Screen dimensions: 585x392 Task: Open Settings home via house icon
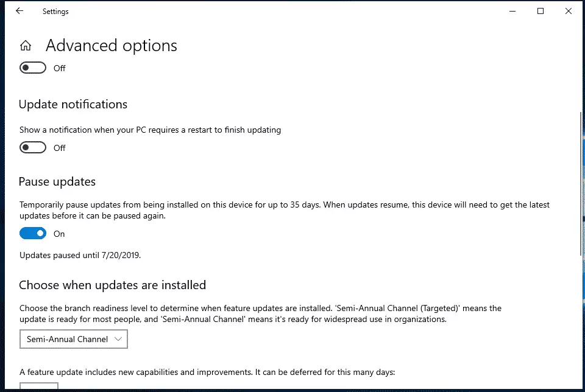26,46
